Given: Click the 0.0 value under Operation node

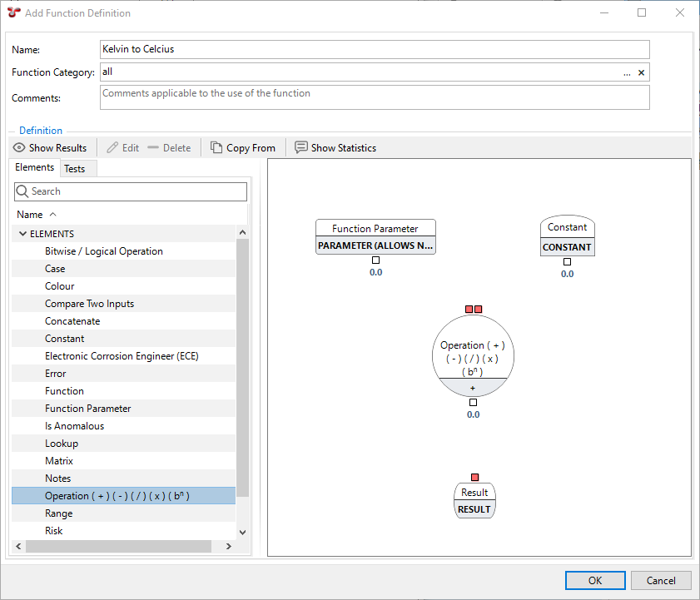Looking at the screenshot, I should [474, 414].
